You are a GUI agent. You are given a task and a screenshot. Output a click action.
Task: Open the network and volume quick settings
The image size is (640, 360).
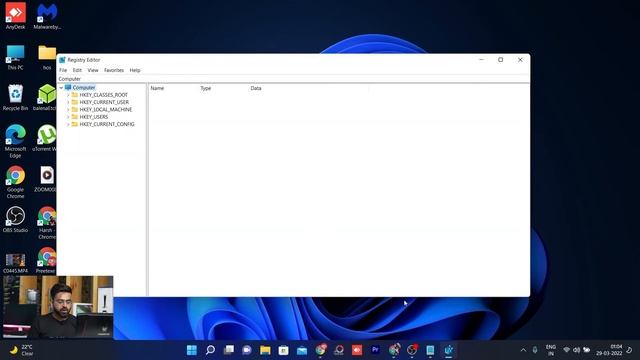tap(576, 350)
